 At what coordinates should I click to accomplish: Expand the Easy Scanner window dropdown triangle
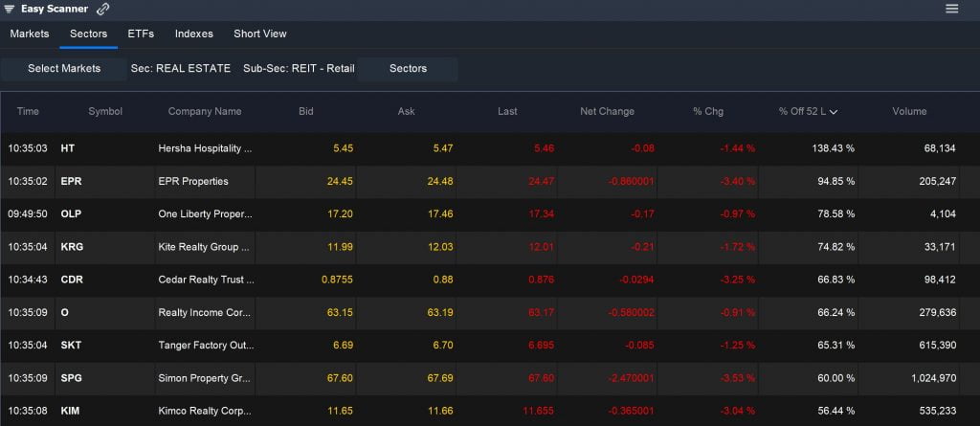tap(10, 9)
